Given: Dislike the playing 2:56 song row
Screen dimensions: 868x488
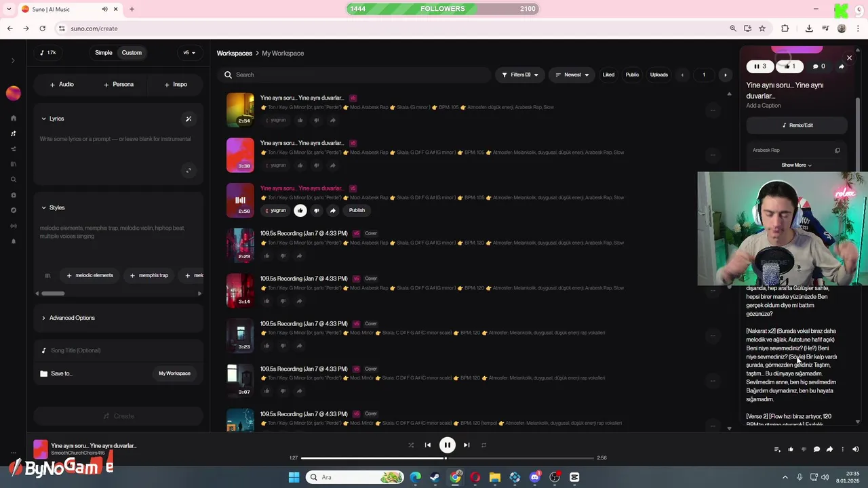Looking at the screenshot, I should pos(316,210).
